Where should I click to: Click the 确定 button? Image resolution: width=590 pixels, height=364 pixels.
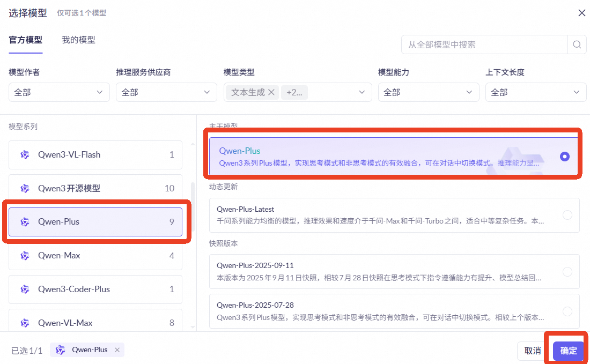pyautogui.click(x=568, y=351)
